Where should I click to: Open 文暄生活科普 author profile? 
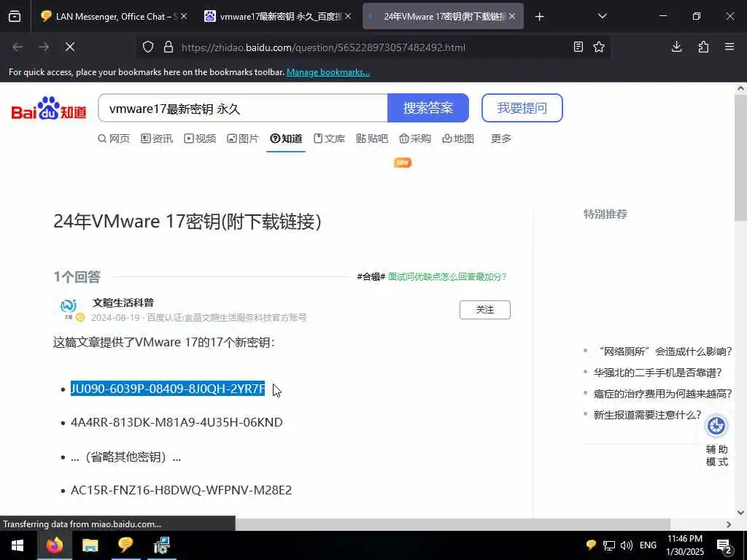pyautogui.click(x=123, y=303)
